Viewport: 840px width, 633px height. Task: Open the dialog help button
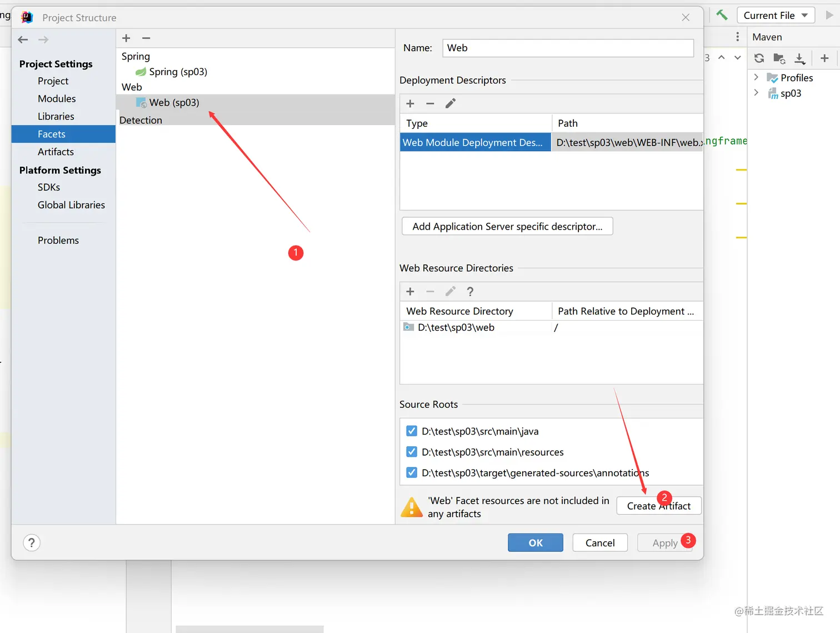32,542
